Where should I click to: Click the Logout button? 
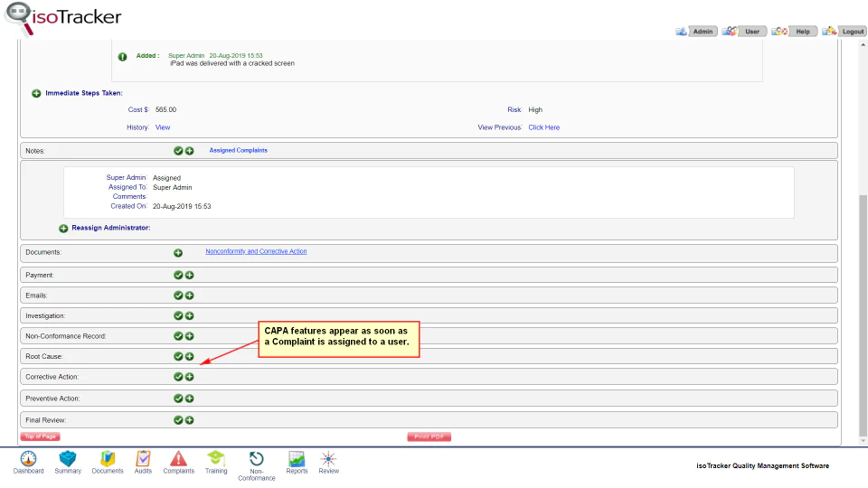point(853,32)
